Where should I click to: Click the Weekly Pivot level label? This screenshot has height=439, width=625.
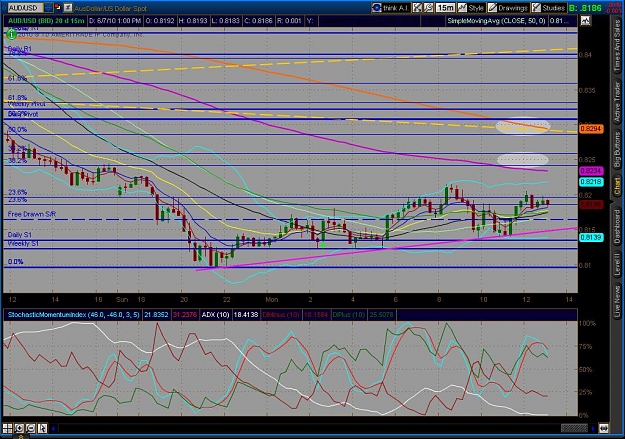coord(26,104)
